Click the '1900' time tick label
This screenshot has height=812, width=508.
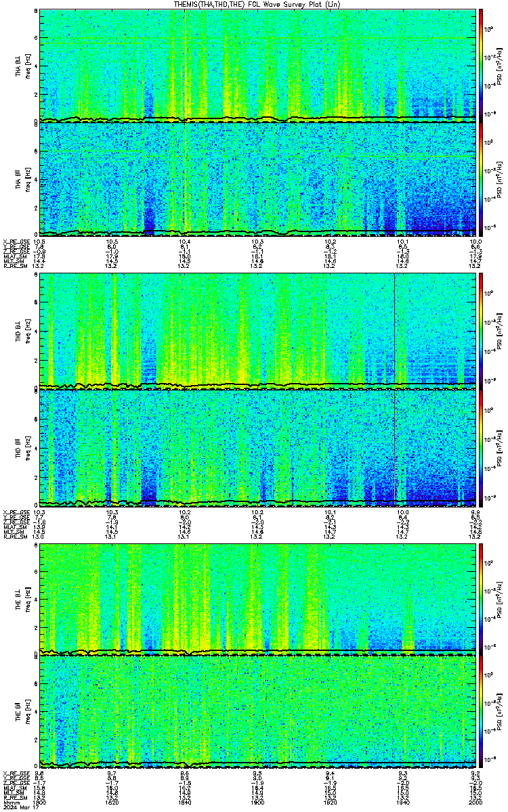(258, 803)
